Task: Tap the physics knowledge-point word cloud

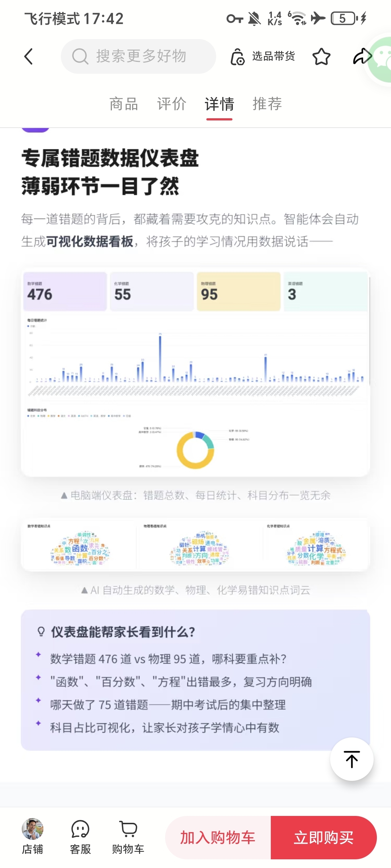Action: 199,548
